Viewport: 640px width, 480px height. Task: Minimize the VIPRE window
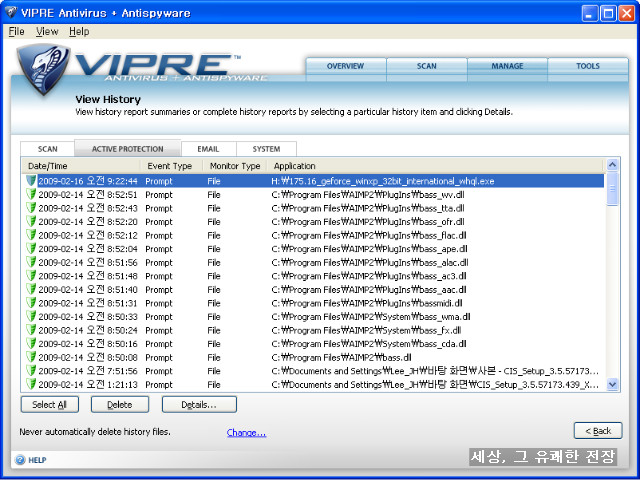click(x=590, y=13)
